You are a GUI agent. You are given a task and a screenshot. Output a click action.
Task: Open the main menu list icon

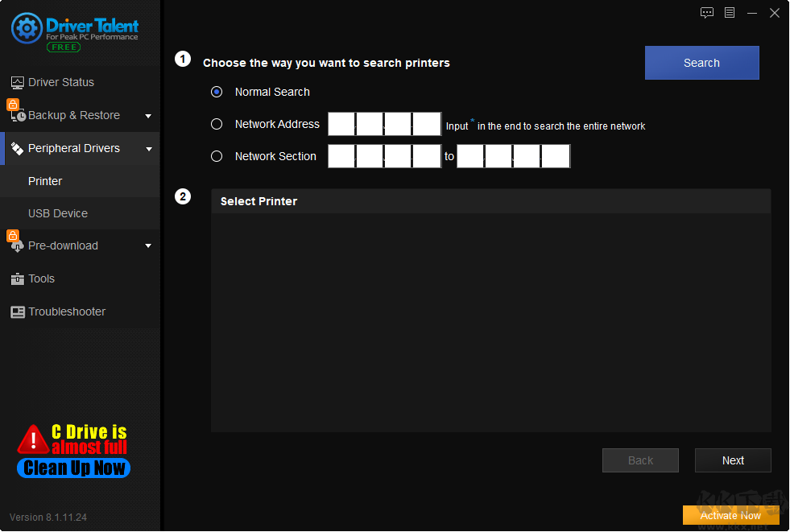pyautogui.click(x=730, y=13)
